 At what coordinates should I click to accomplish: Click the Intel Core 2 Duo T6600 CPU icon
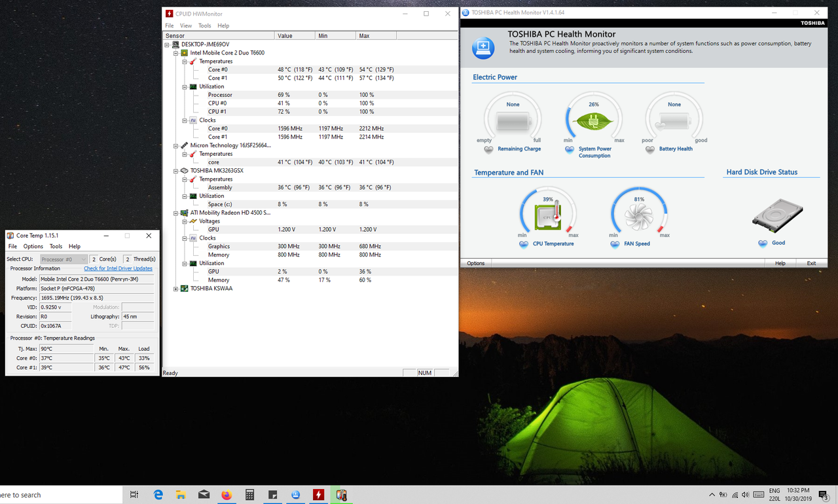pos(185,53)
